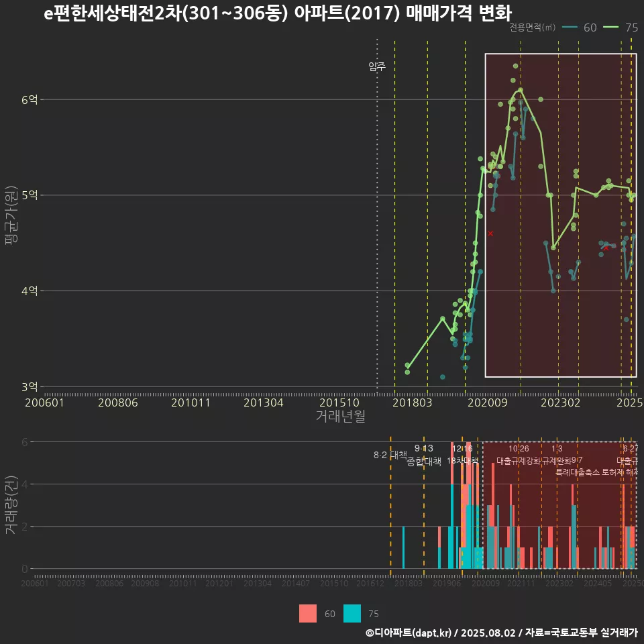Click 200703 on the volume chart axis
644x644 pixels.
[71, 583]
